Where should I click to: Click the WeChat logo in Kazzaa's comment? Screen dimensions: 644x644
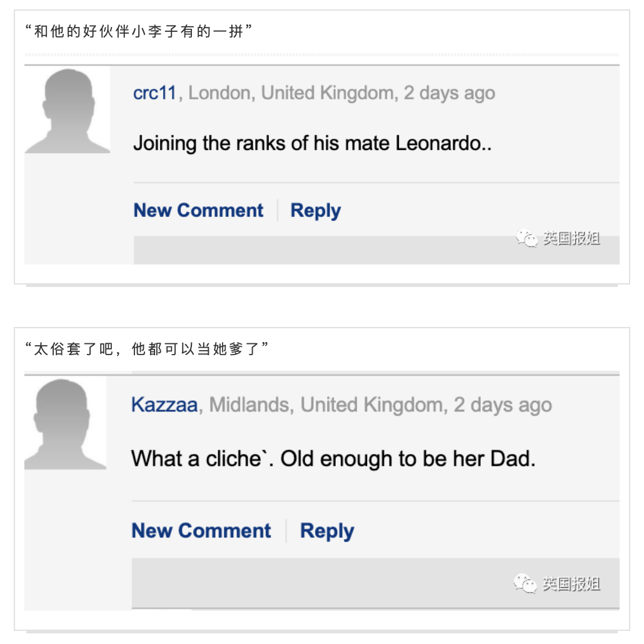click(525, 583)
